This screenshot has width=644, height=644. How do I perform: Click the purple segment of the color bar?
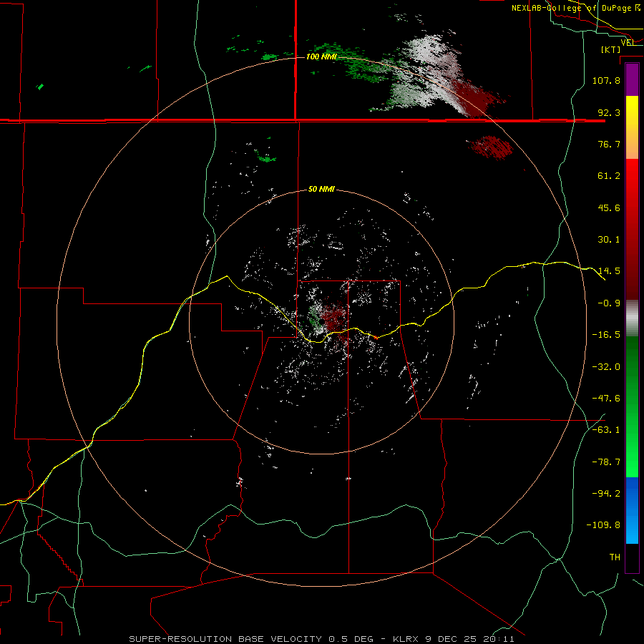pos(632,80)
